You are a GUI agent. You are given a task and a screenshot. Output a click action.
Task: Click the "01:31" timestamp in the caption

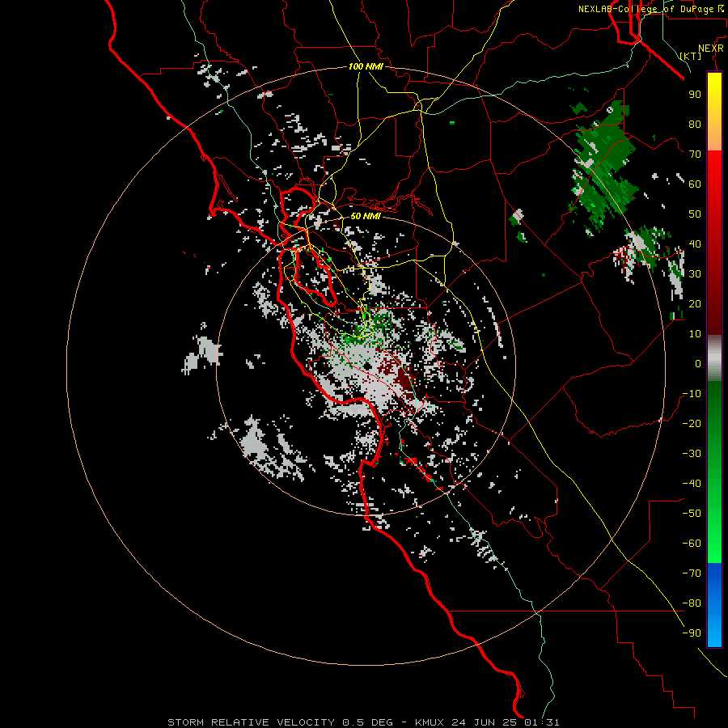coord(542,722)
